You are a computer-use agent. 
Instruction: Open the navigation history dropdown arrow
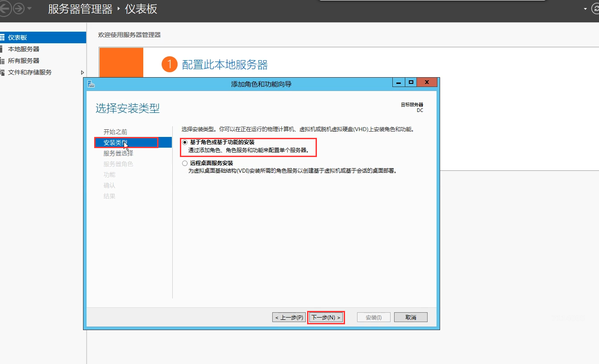coord(29,9)
